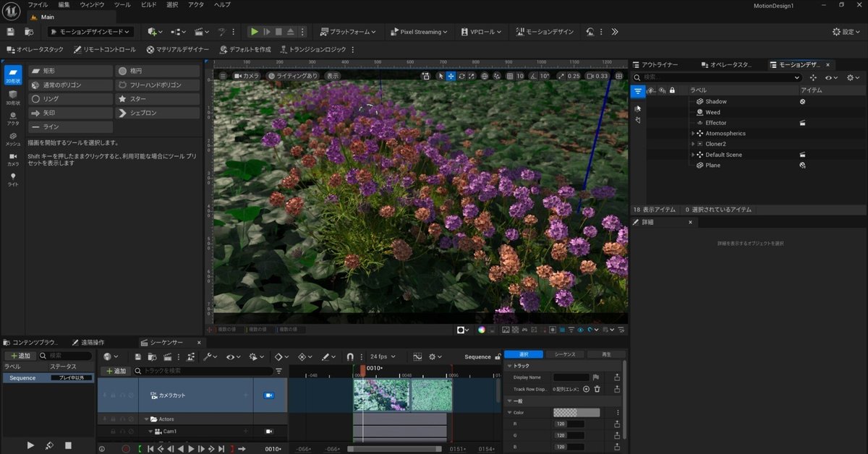This screenshot has width=868, height=454.
Task: Open the 編集 menu
Action: pos(64,4)
